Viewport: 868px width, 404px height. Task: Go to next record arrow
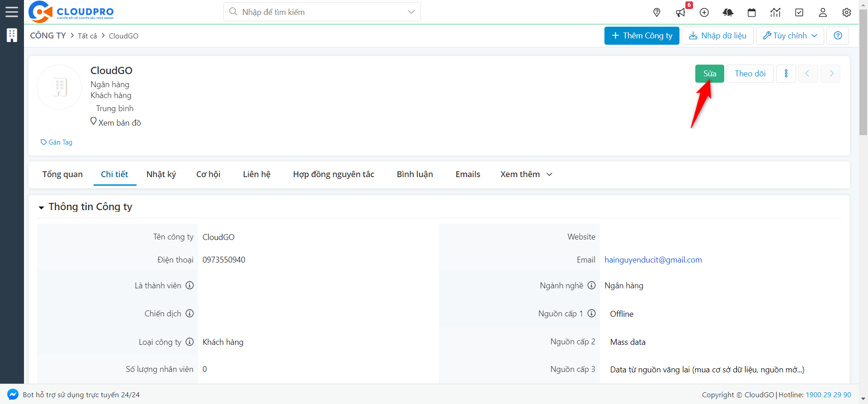(x=830, y=74)
